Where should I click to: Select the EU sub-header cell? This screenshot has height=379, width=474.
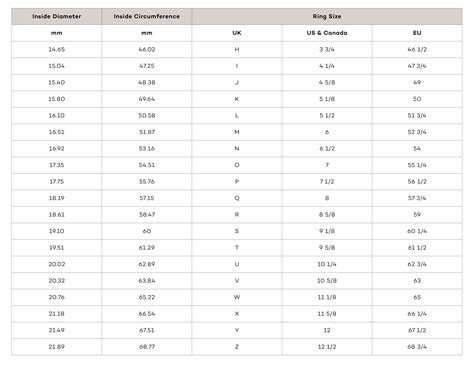[x=417, y=33]
